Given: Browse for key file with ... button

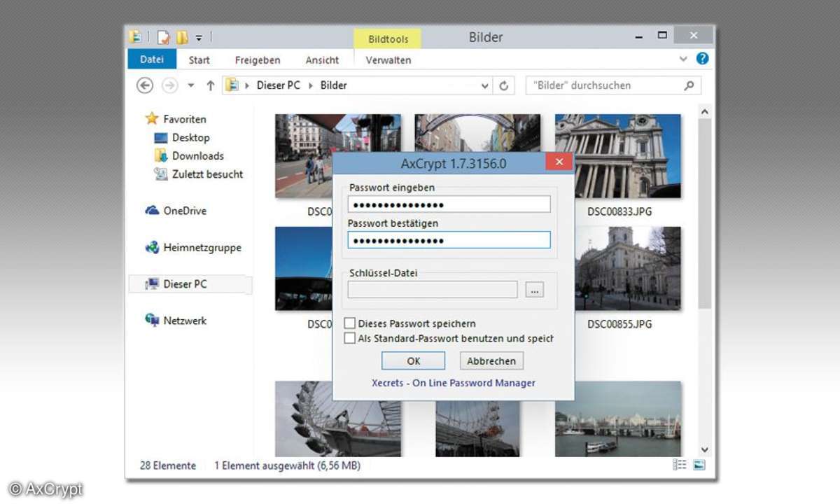Looking at the screenshot, I should [534, 290].
